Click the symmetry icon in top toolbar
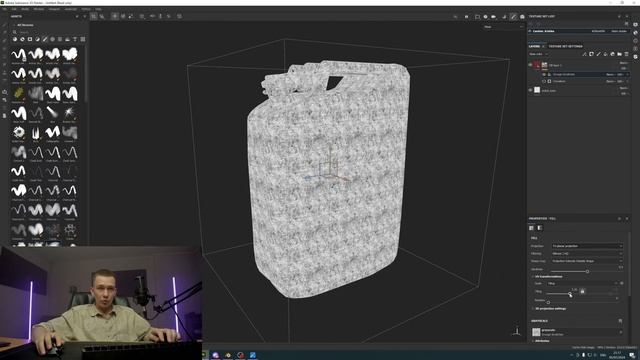This screenshot has height=360, width=640. coord(152,16)
